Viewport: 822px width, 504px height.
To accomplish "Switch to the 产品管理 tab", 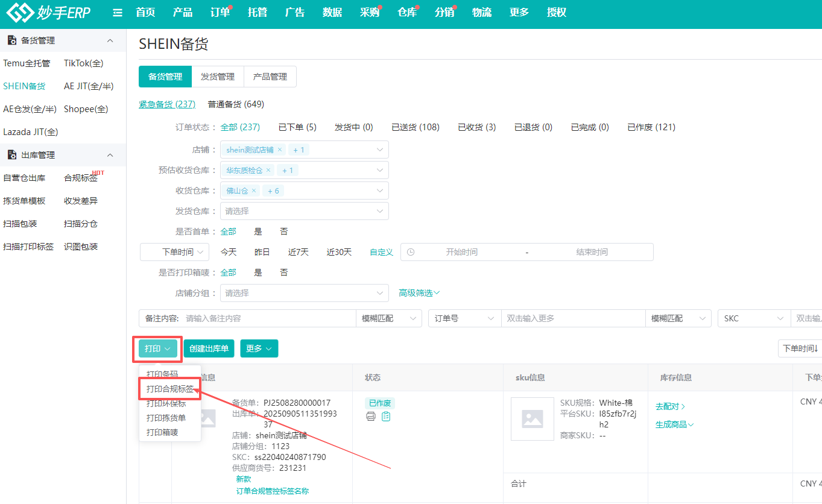I will click(270, 77).
